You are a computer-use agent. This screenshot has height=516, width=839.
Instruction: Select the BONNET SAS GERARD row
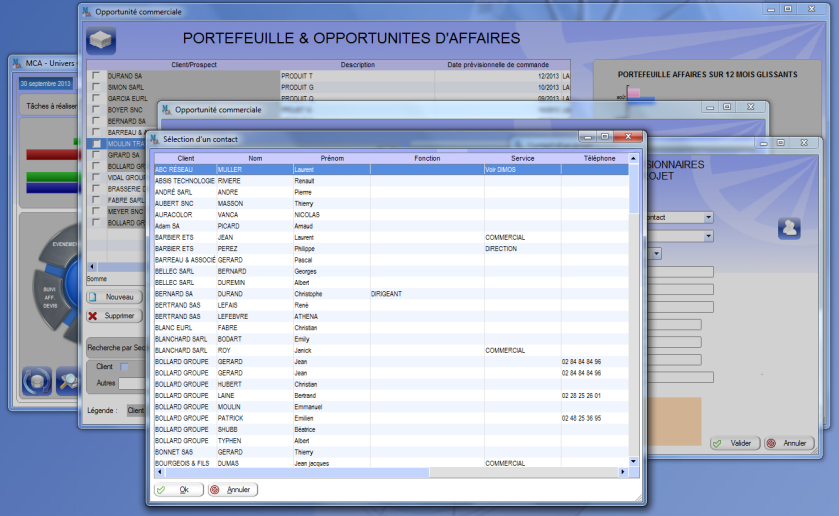[x=391, y=452]
